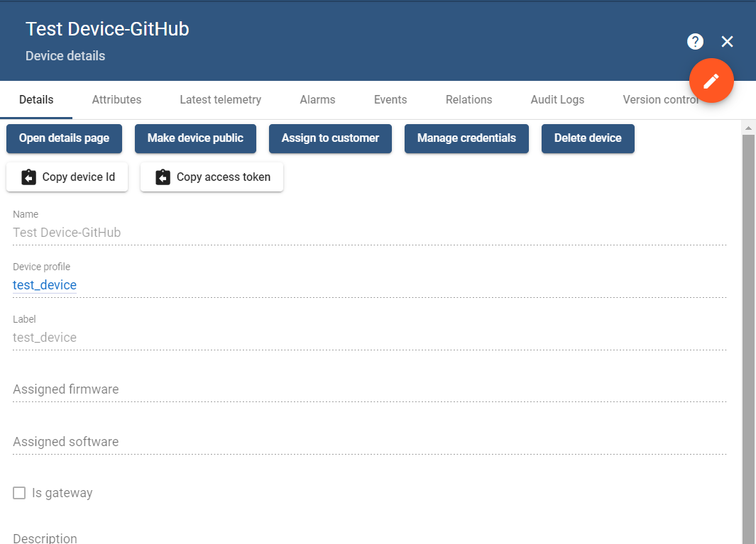This screenshot has width=756, height=544.
Task: Switch to the Details tab
Action: tap(36, 100)
